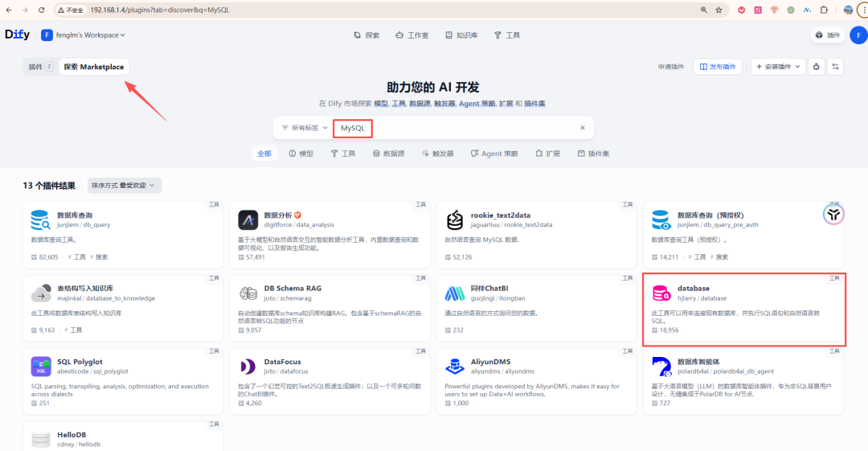Select the Agent 策略 category filter

coord(493,154)
